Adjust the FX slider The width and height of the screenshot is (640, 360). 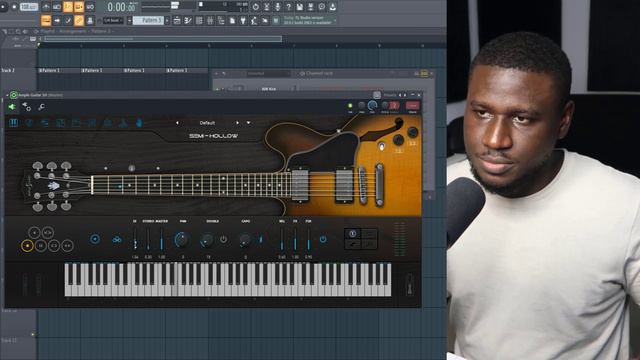tap(295, 239)
